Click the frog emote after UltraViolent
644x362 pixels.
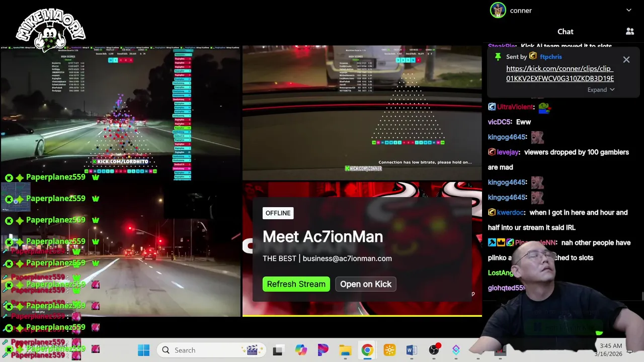544,107
